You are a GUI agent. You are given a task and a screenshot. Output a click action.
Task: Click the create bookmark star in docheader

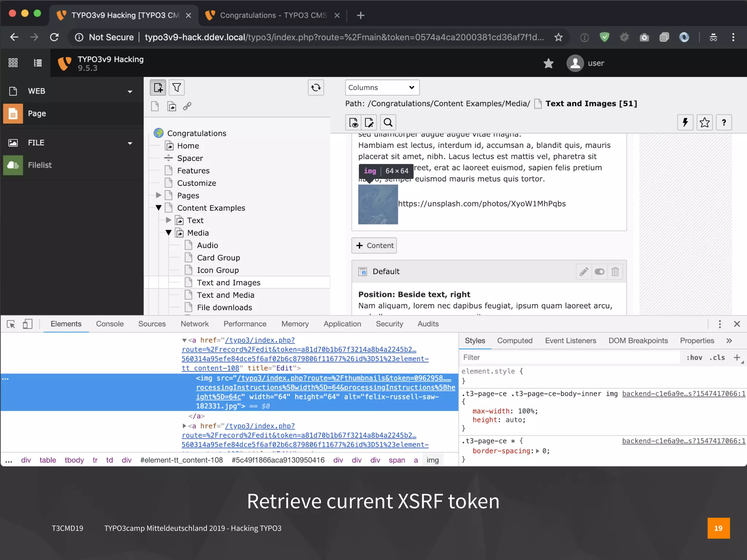click(x=705, y=122)
